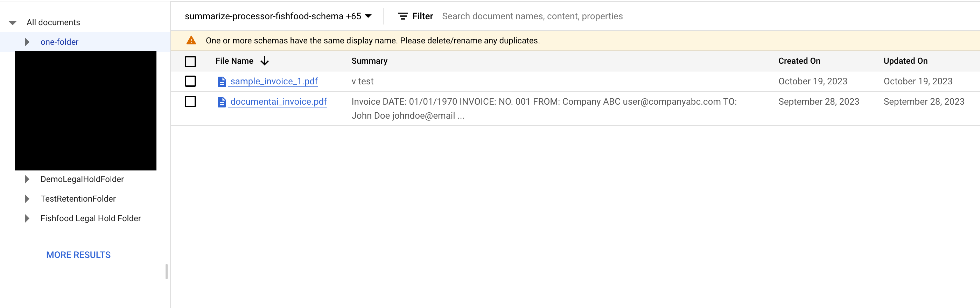This screenshot has height=308, width=980.
Task: Open the documentai_invoice.pdf link
Action: coord(279,101)
